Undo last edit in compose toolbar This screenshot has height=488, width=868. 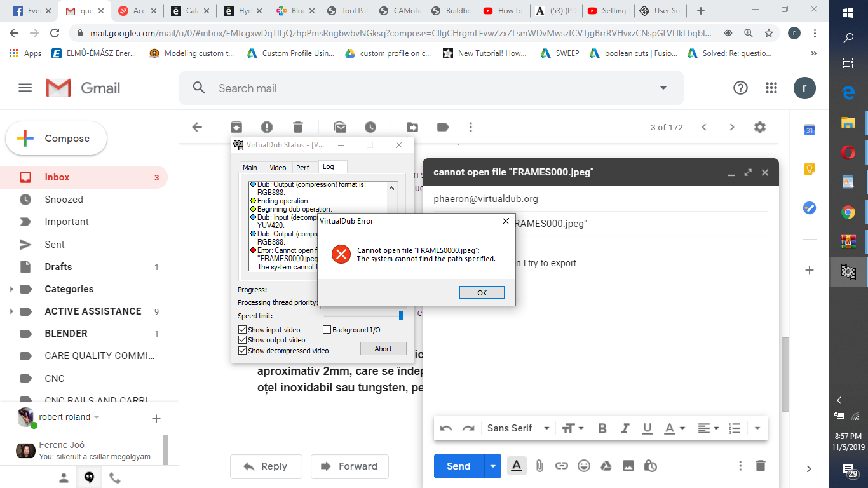[x=446, y=428]
